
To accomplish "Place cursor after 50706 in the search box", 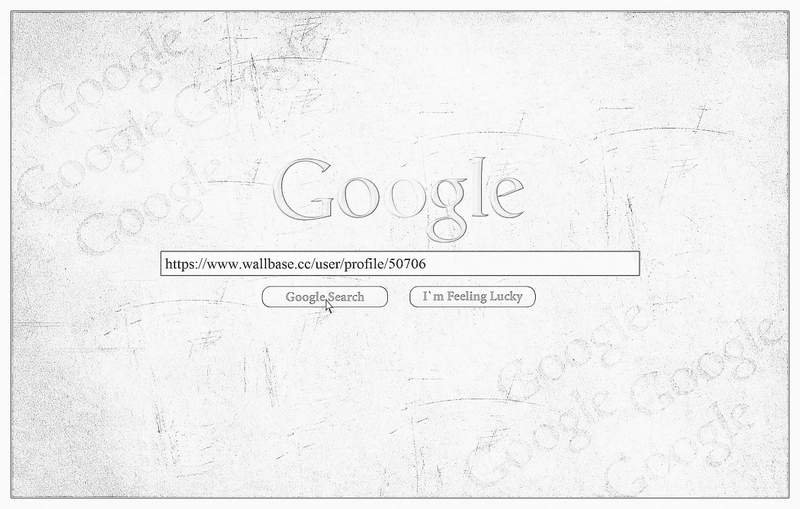I will pos(427,264).
